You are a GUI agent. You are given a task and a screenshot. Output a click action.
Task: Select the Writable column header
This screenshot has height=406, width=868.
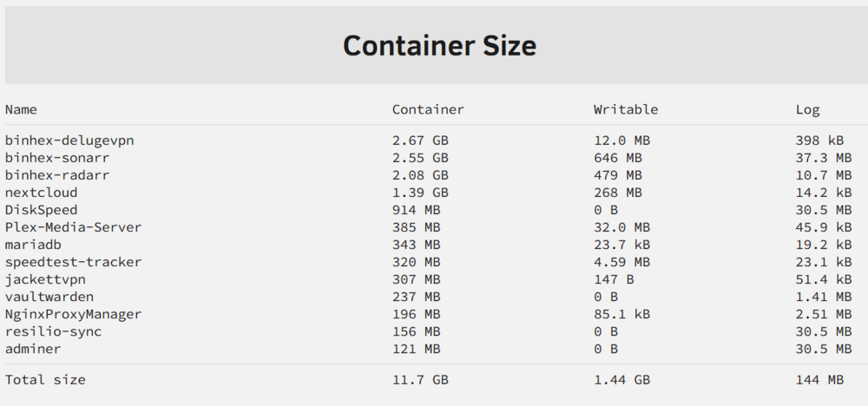(626, 109)
